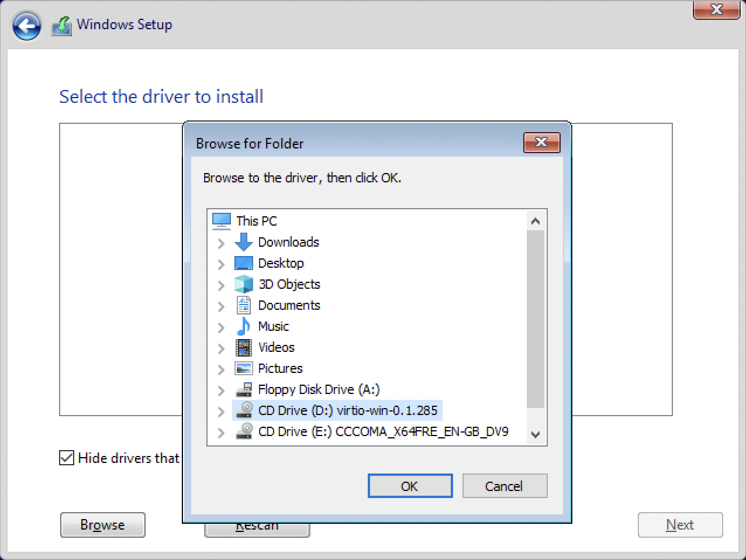Screen dimensions: 746x560
Task: Confirm the folder with OK
Action: [410, 486]
